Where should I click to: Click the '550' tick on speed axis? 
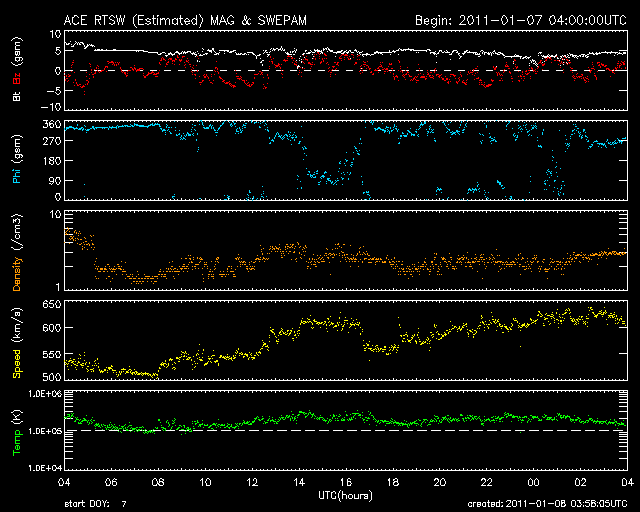[x=51, y=354]
